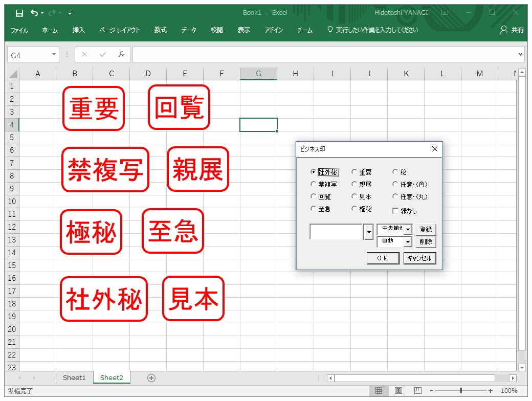Open the 挿入 ribbon tab
This screenshot has width=532, height=401.
78,30
